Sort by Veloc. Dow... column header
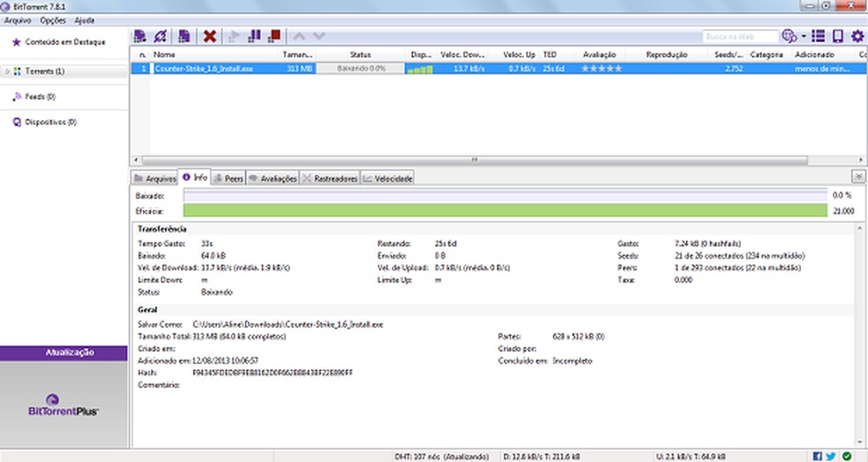Viewport: 868px width, 462px height. [462, 55]
